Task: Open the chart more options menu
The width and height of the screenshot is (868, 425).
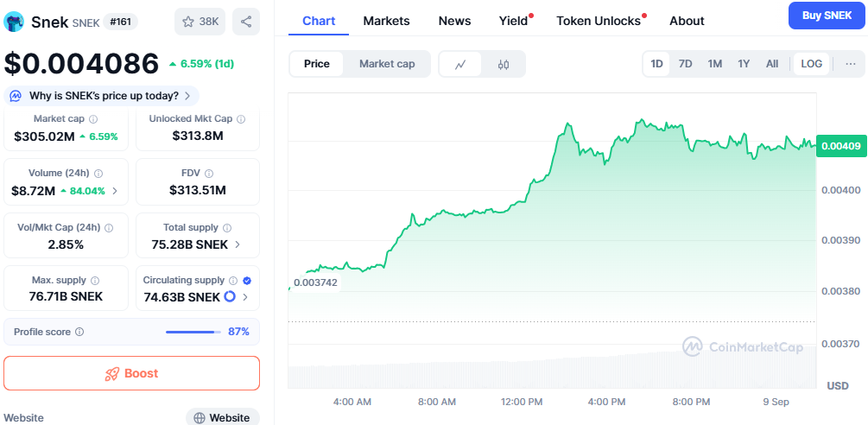Action: click(x=851, y=64)
